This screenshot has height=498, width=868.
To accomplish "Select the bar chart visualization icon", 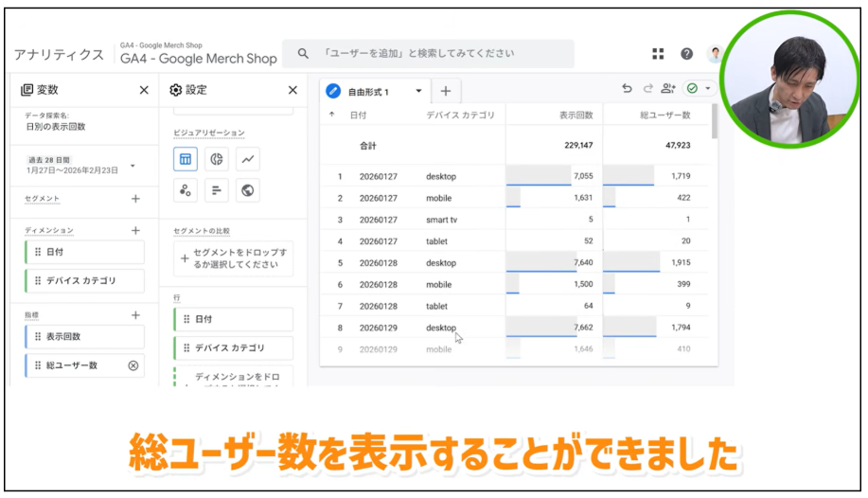I will pos(217,190).
